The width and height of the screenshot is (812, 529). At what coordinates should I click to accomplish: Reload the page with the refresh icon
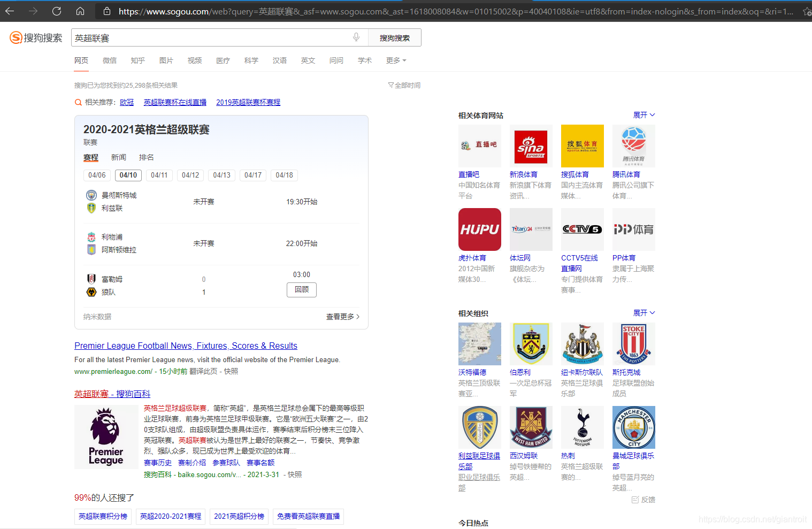(x=57, y=11)
